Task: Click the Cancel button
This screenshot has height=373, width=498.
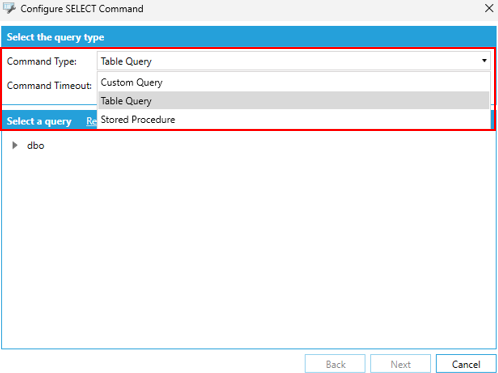Action: [x=466, y=364]
